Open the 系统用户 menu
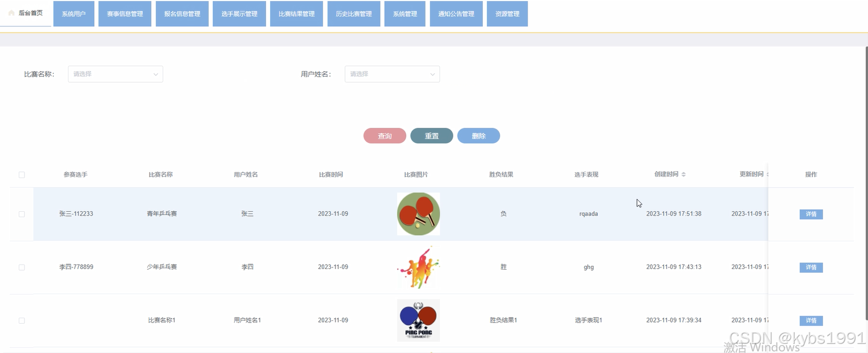The image size is (868, 353). [x=74, y=14]
